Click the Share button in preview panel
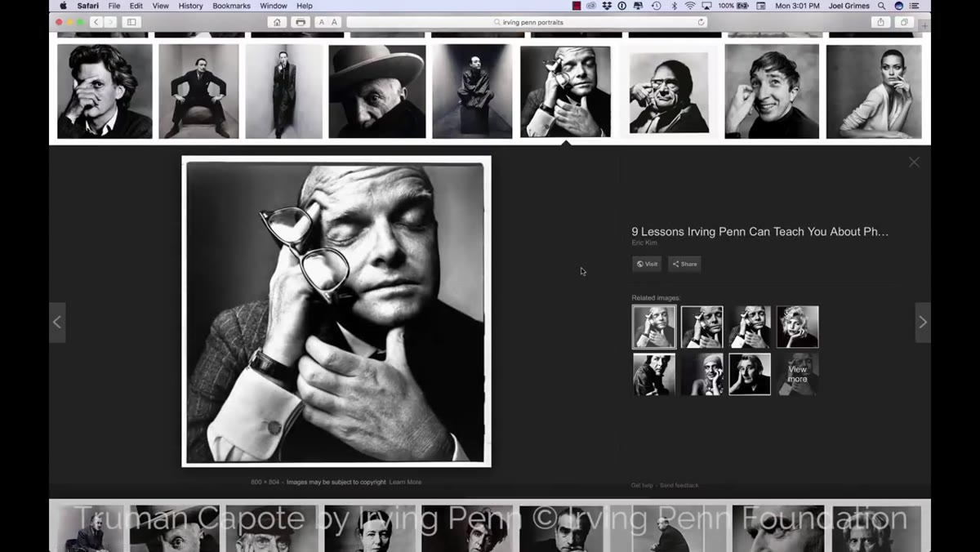 click(x=684, y=264)
